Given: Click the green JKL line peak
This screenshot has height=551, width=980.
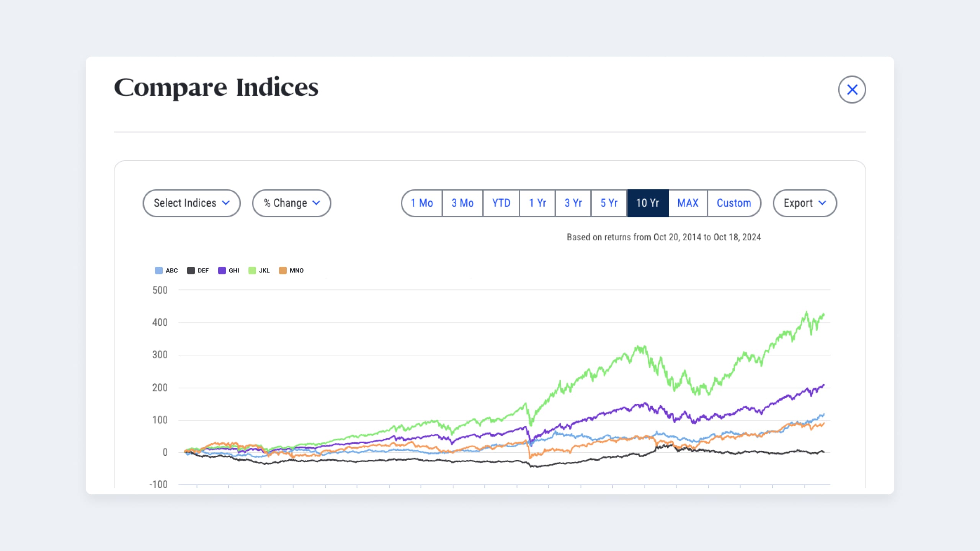Looking at the screenshot, I should click(x=807, y=313).
